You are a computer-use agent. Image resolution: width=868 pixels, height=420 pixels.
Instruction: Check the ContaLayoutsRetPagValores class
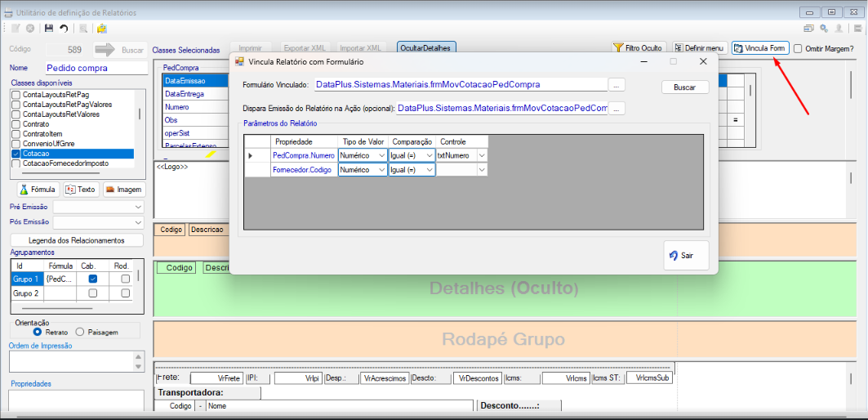point(16,104)
